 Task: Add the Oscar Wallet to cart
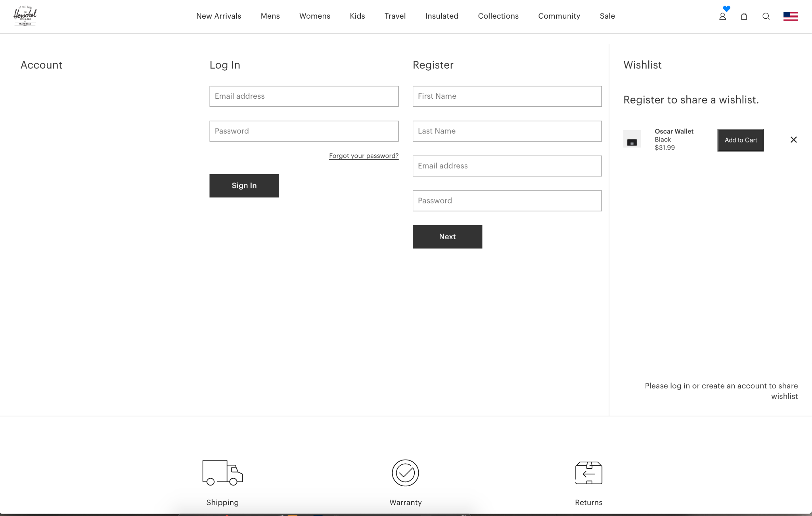point(740,140)
